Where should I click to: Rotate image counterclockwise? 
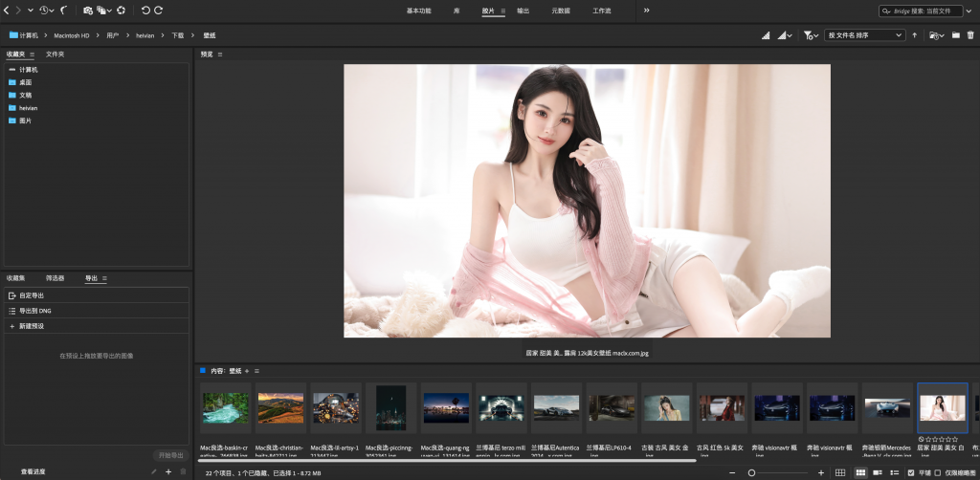point(145,11)
